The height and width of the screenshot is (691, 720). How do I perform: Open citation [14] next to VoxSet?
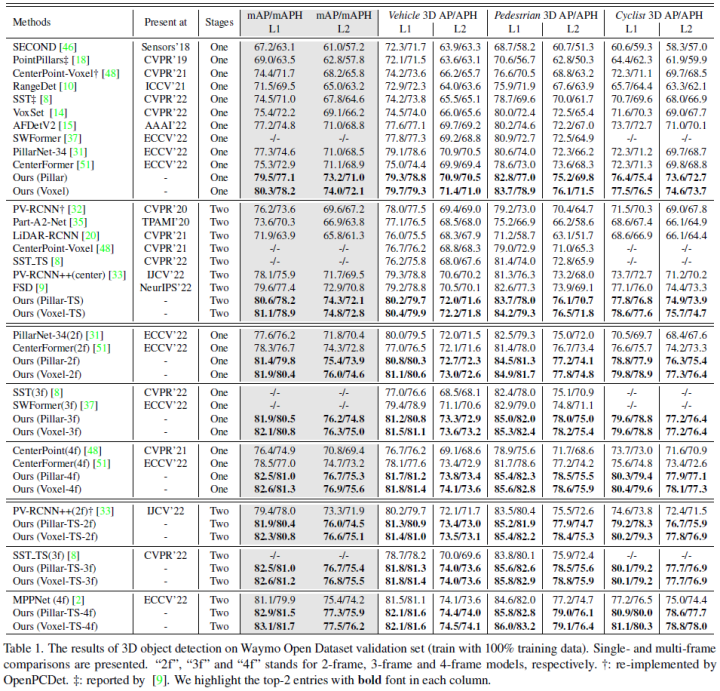click(x=59, y=112)
